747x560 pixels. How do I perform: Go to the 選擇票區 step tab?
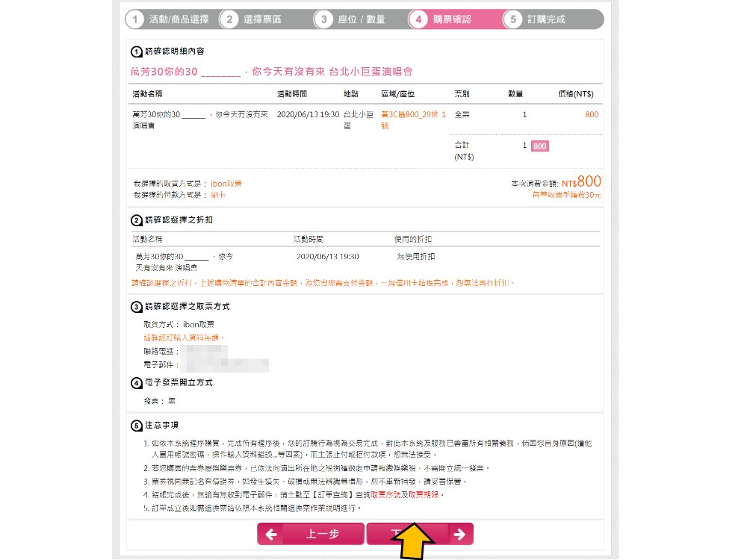(x=262, y=19)
